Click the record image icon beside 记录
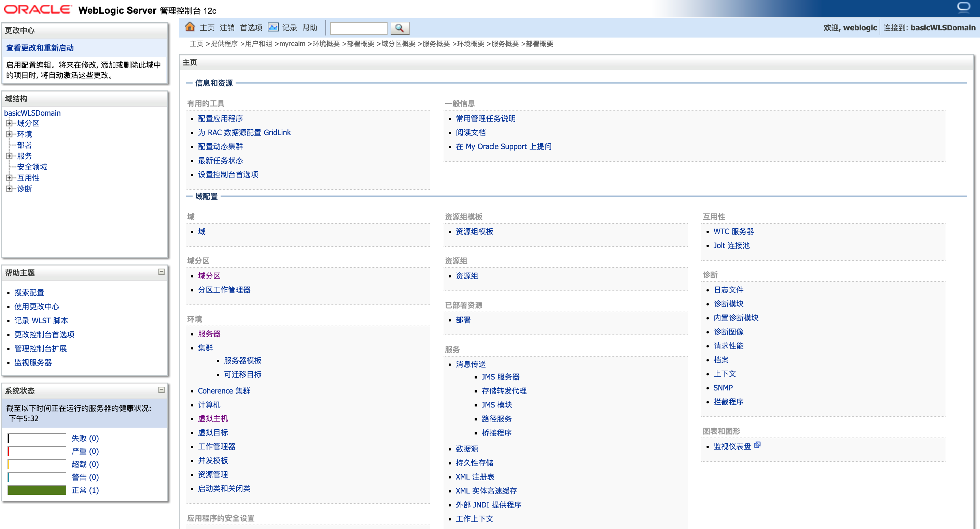The width and height of the screenshot is (980, 529). tap(273, 27)
